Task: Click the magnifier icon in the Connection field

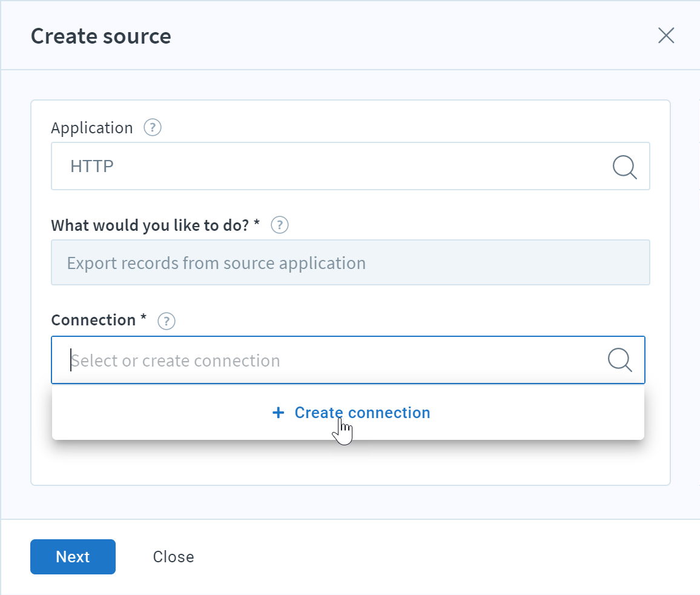Action: tap(619, 360)
